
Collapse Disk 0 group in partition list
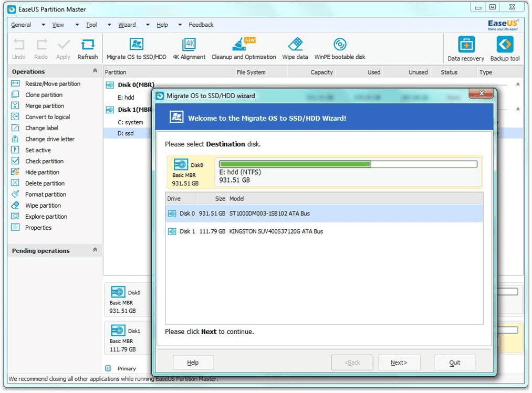pos(518,84)
